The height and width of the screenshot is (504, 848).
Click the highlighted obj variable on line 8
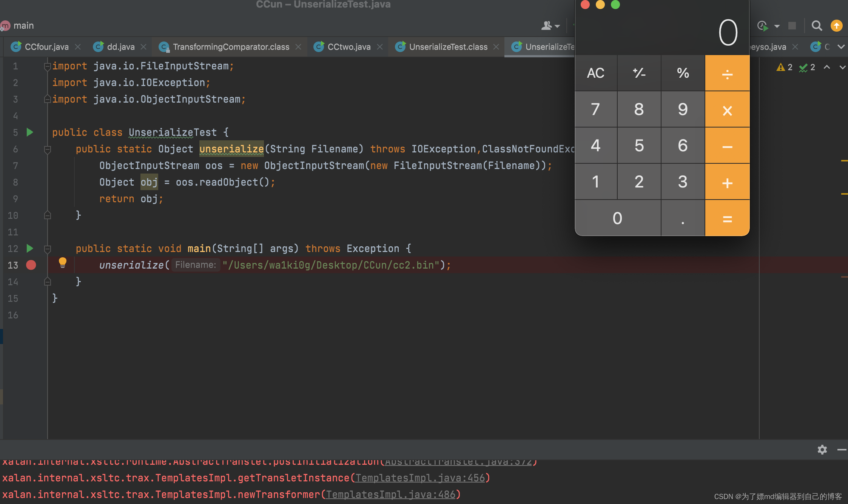pos(149,182)
